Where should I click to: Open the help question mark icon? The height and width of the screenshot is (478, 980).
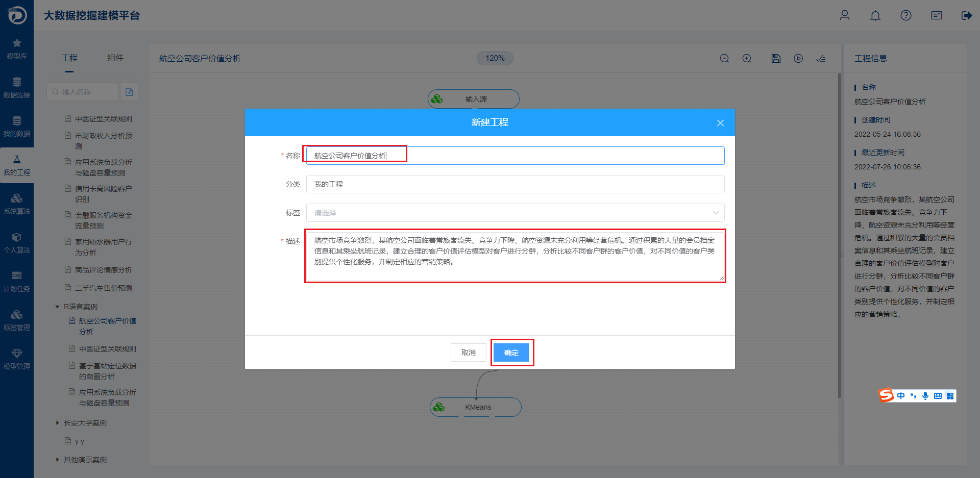[906, 15]
